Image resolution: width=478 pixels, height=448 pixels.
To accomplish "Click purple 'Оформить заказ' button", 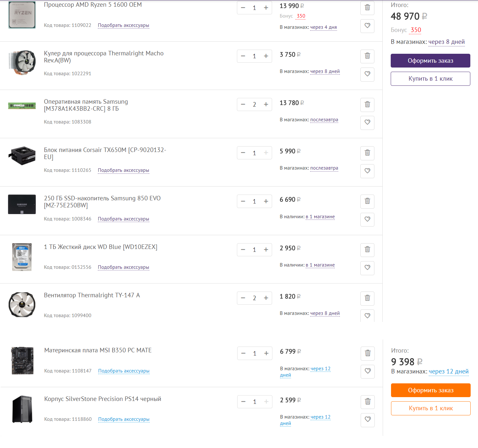I will tap(430, 61).
